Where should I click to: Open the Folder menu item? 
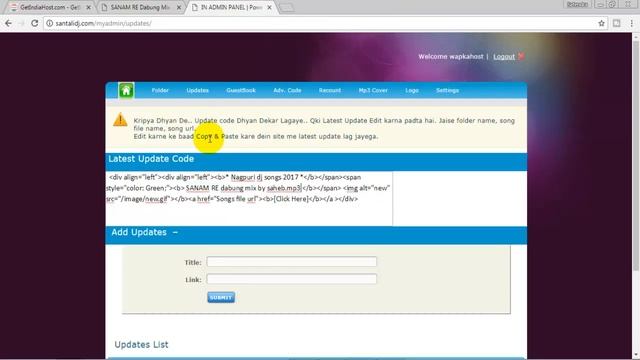coord(160,90)
